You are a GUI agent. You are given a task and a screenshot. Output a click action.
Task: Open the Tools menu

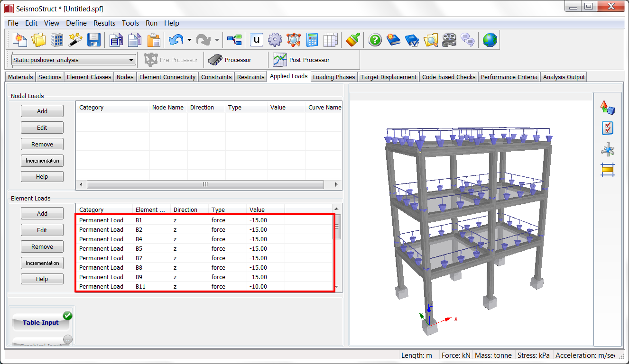click(x=130, y=23)
